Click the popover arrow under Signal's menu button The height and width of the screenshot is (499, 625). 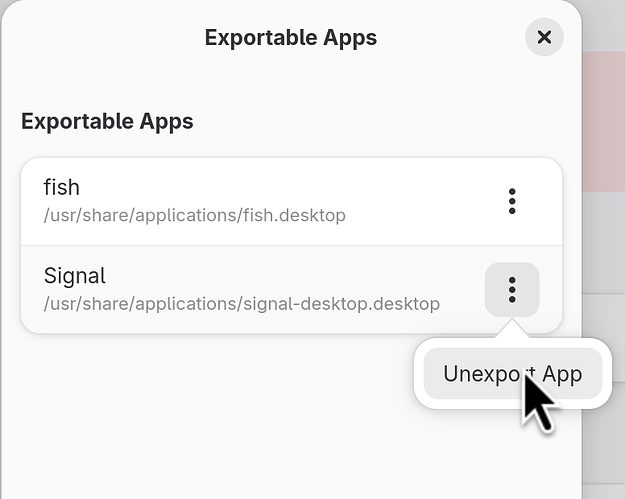pyautogui.click(x=512, y=329)
